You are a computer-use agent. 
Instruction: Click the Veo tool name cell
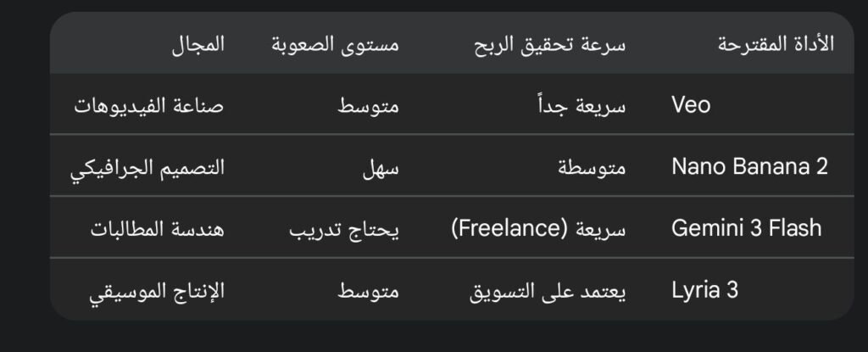coord(691,105)
